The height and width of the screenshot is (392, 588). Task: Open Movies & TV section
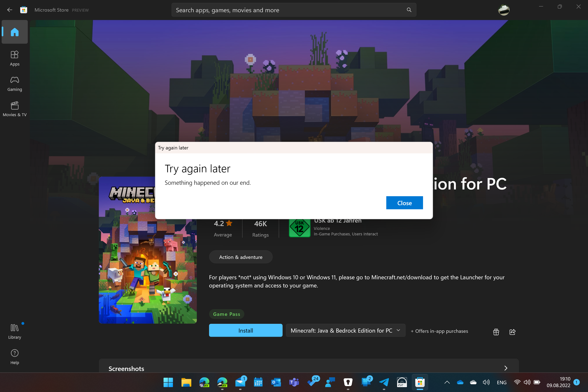14,109
